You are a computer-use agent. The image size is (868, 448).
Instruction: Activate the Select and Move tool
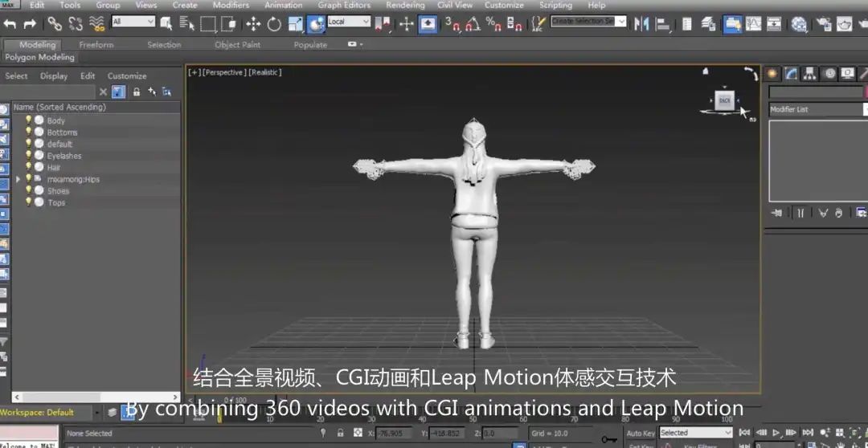click(252, 24)
